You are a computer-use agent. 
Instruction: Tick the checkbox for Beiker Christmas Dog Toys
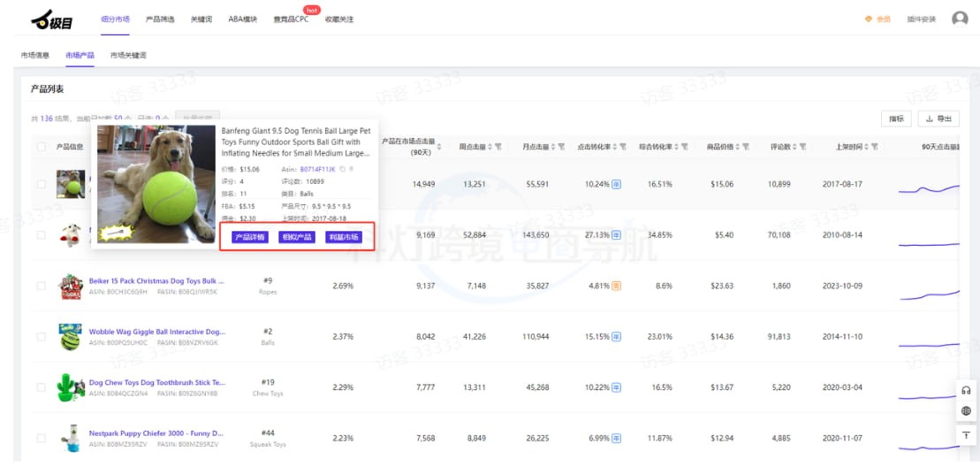point(42,286)
